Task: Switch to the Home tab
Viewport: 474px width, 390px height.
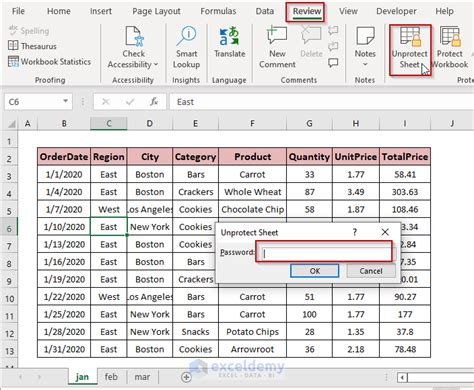Action: [59, 11]
